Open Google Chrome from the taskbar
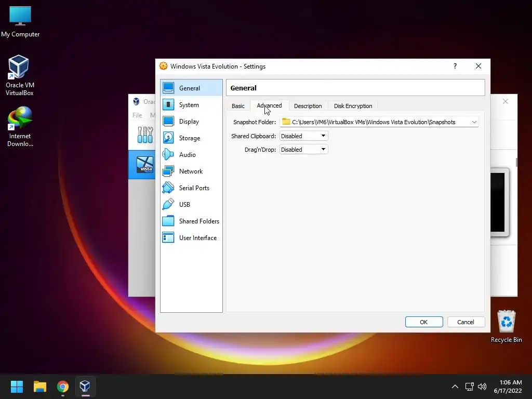This screenshot has height=399, width=532. 63,387
